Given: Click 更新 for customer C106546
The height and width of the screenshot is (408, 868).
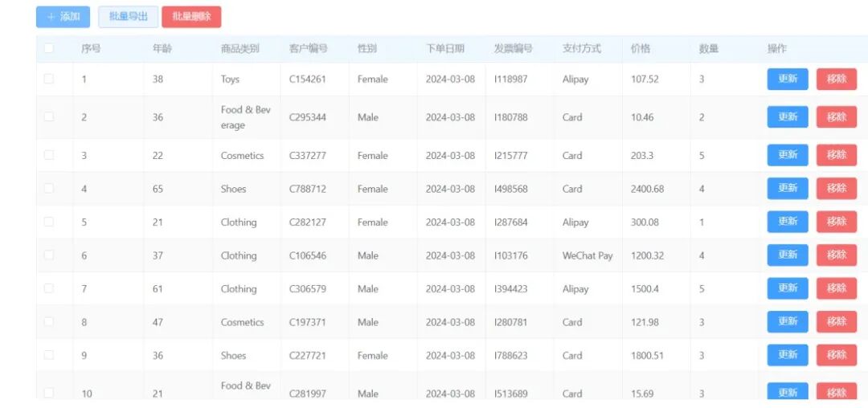Looking at the screenshot, I should [x=787, y=255].
